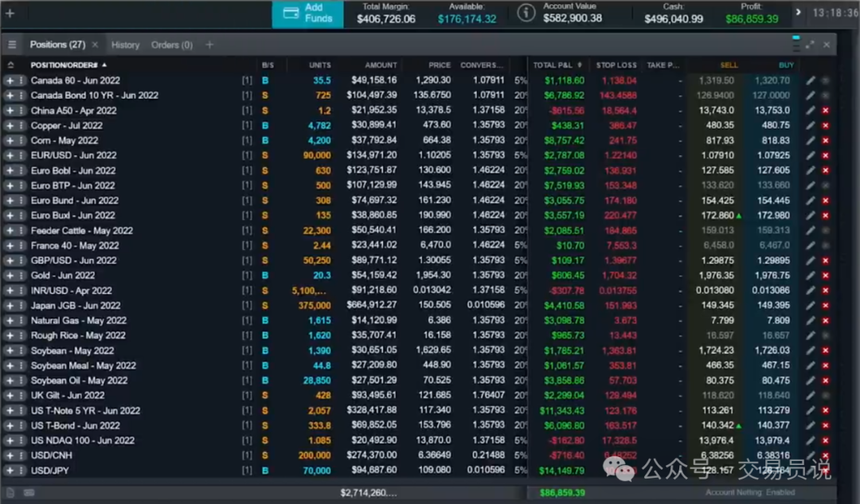This screenshot has width=860, height=504.
Task: Open the drag-handle menu for Copper - Jul 2022
Action: click(x=21, y=126)
